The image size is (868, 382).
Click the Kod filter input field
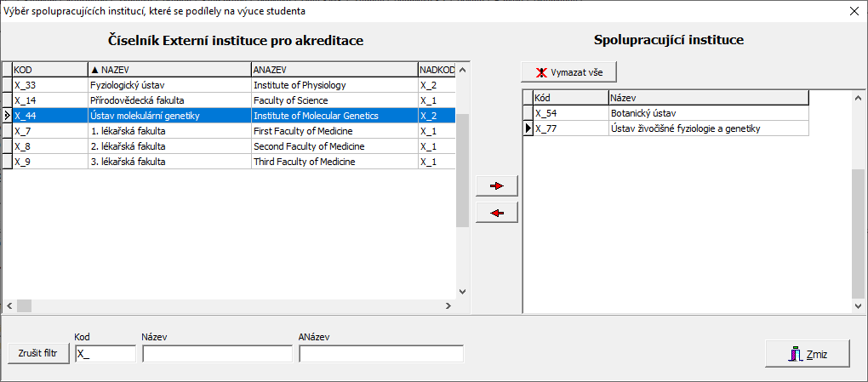coord(105,354)
